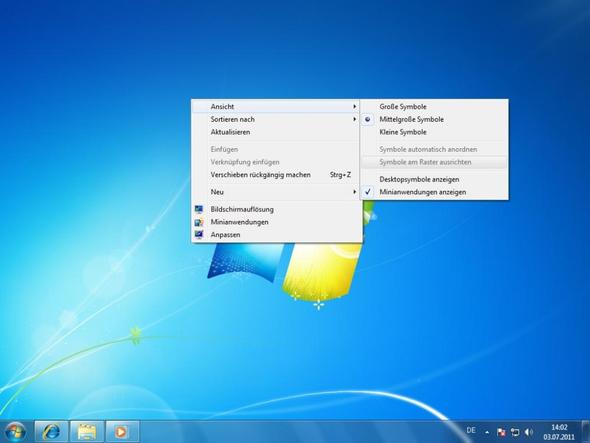Click the icon beside Anpassen
The width and height of the screenshot is (590, 443).
pos(199,234)
